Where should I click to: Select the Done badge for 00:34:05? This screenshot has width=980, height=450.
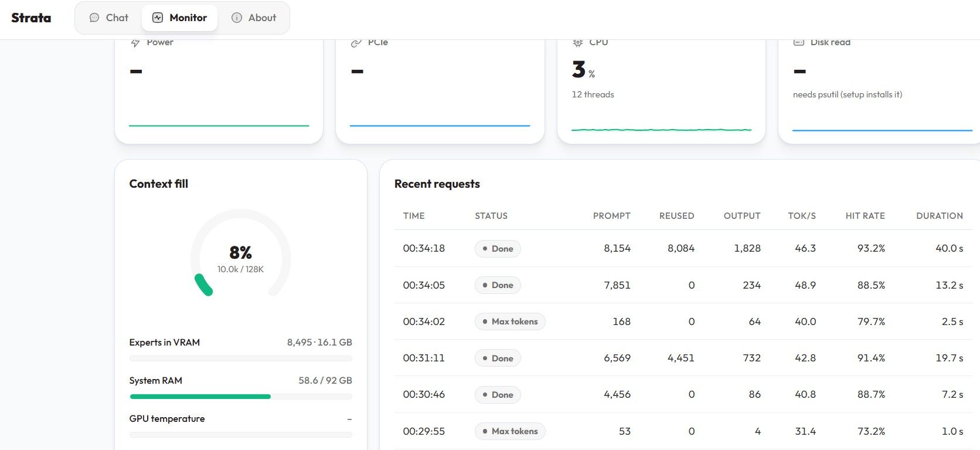tap(498, 285)
